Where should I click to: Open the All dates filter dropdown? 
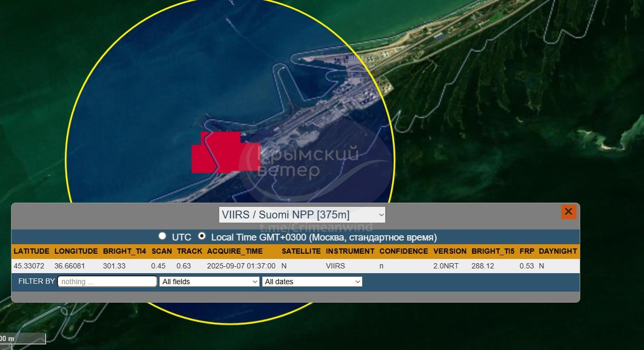tap(312, 282)
